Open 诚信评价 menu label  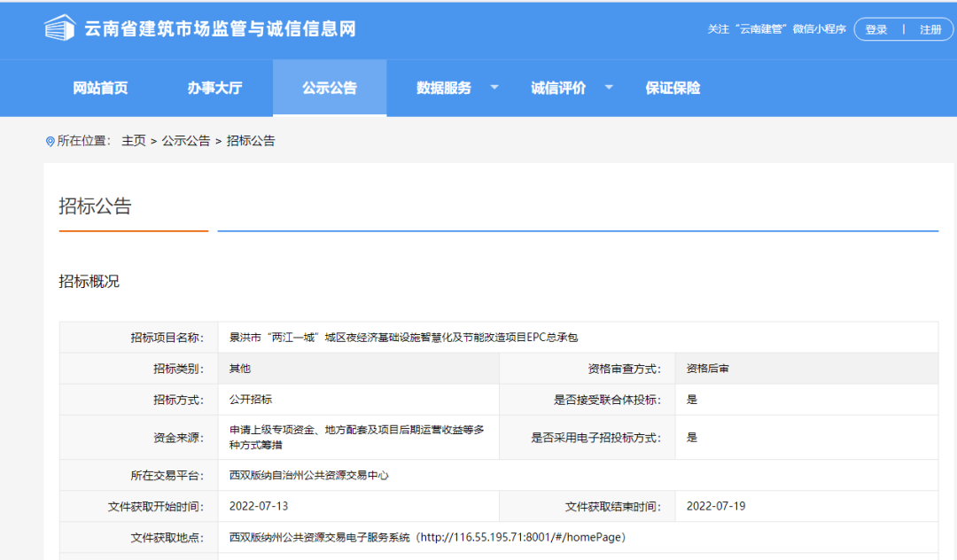pos(558,88)
